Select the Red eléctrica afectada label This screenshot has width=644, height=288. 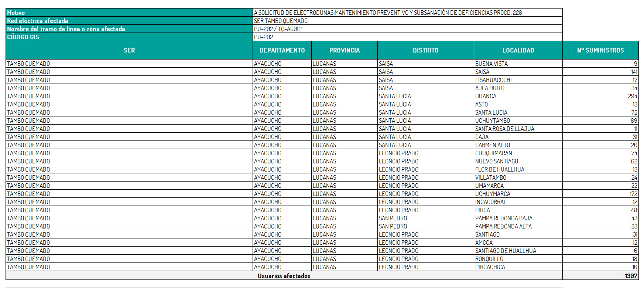coord(129,21)
